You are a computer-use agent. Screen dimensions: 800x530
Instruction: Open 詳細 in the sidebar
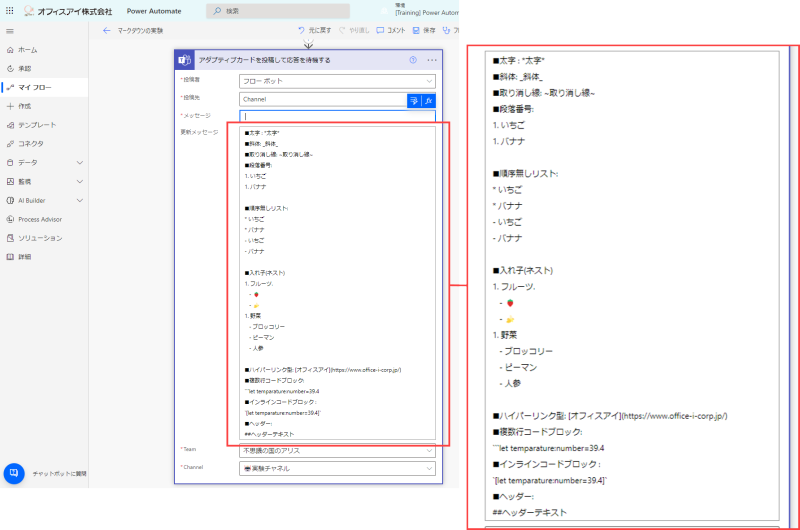pyautogui.click(x=24, y=257)
